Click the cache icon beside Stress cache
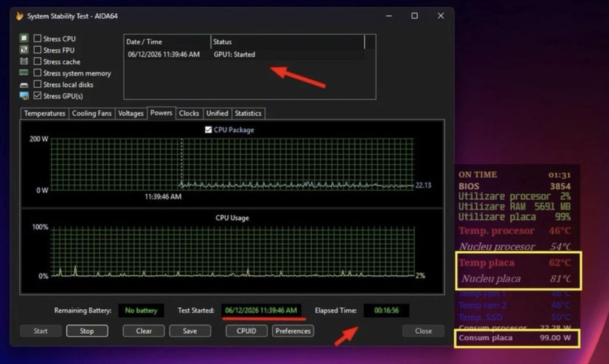609x364 pixels. [24, 61]
